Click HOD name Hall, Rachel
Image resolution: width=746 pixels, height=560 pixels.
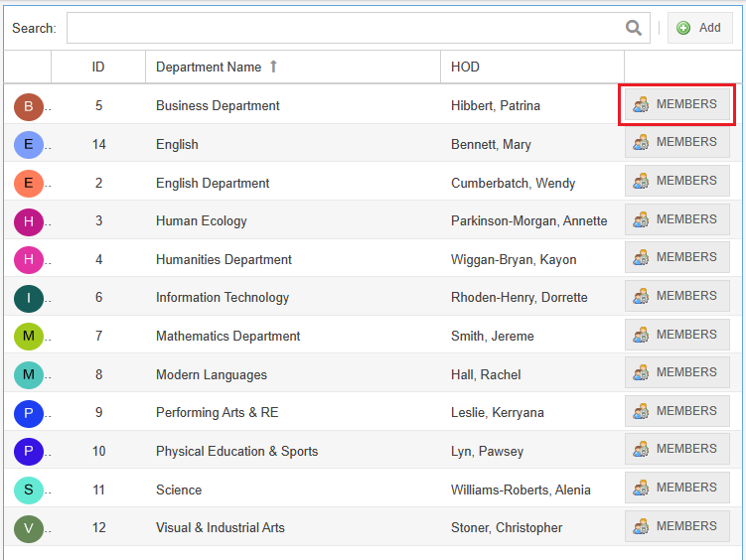486,374
